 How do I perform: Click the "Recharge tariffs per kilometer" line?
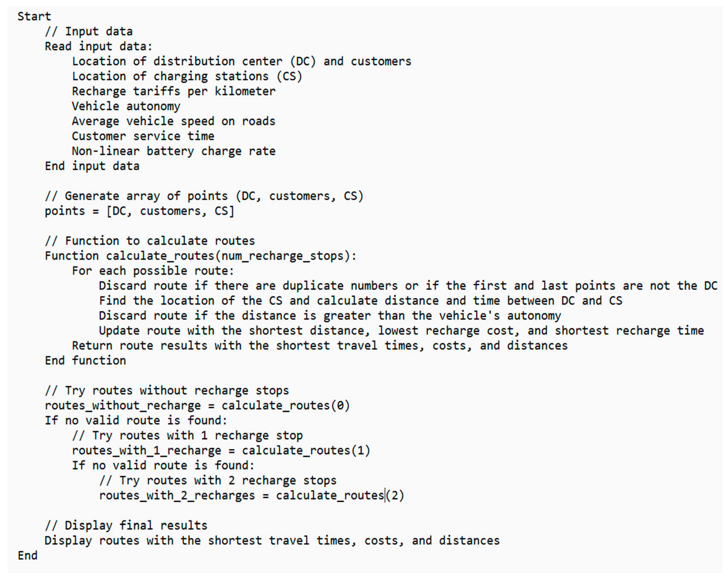(x=174, y=91)
